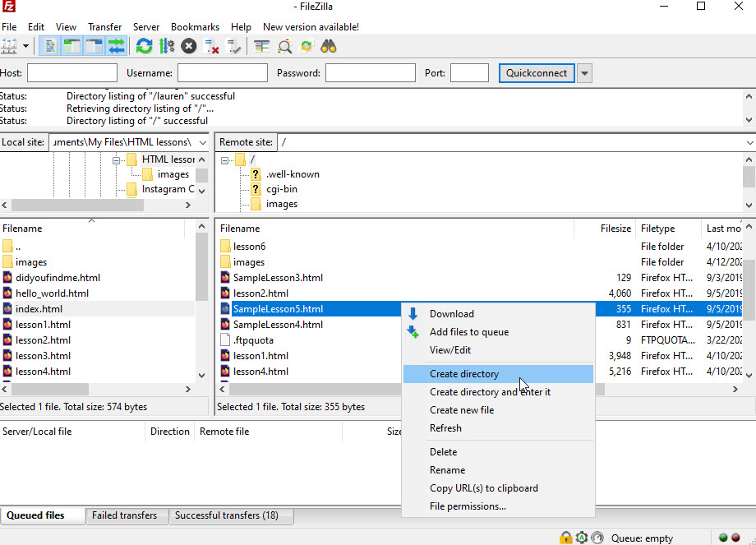Focus the Password input field
The width and height of the screenshot is (756, 545).
click(x=371, y=73)
